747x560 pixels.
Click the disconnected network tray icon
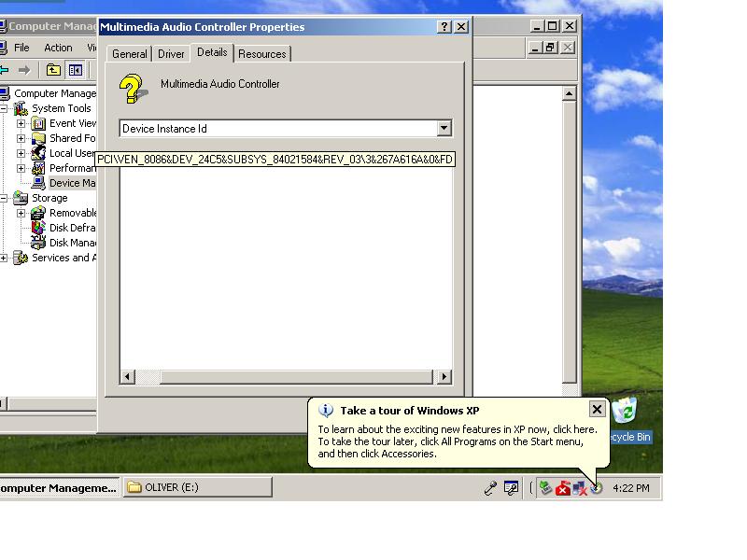579,488
